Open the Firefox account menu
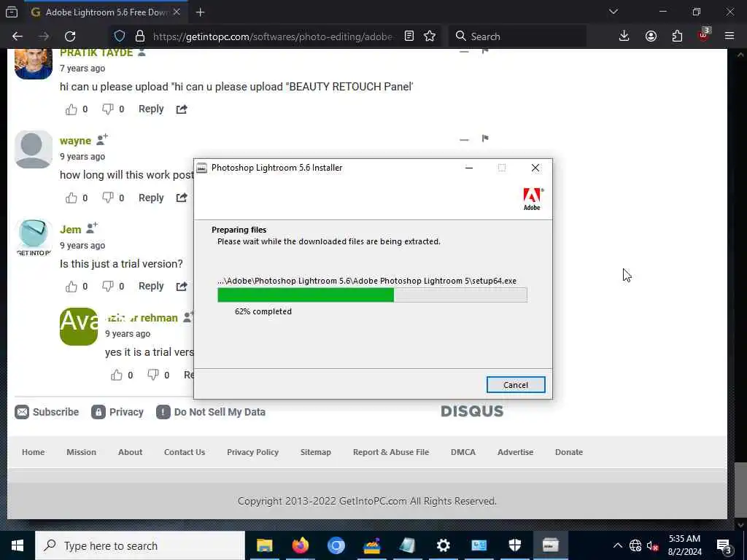This screenshot has width=747, height=560. [x=651, y=36]
